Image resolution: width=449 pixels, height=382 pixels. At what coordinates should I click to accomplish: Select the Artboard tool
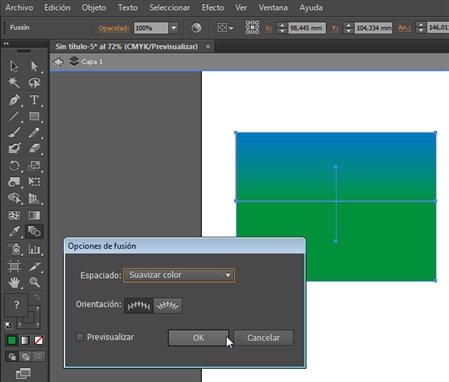tap(14, 266)
